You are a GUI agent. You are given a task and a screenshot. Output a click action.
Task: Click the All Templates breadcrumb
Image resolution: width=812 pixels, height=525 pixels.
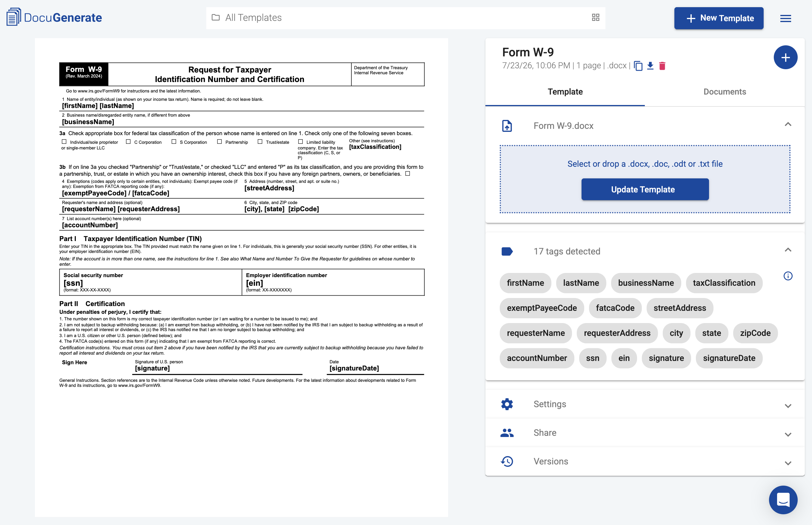tap(253, 17)
